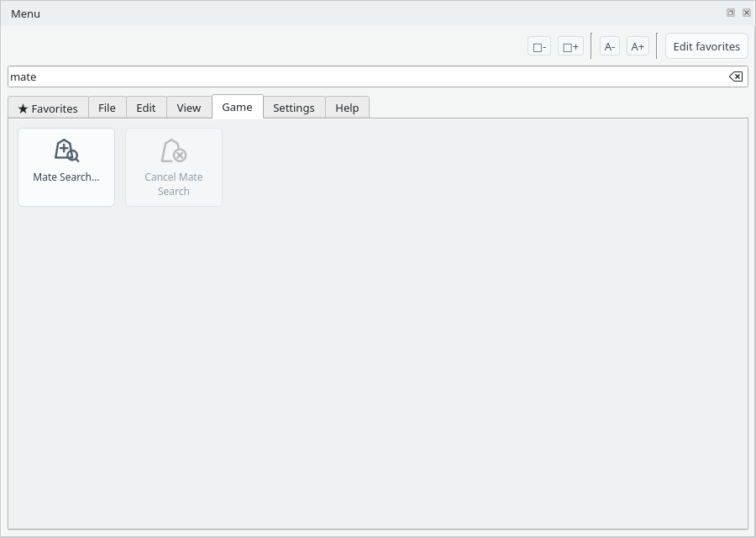Increase font size with A+ button
The height and width of the screenshot is (538, 756).
click(638, 47)
